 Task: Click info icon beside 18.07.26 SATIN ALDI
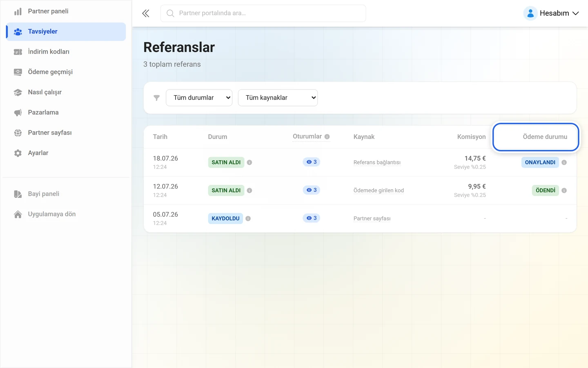[x=249, y=162]
